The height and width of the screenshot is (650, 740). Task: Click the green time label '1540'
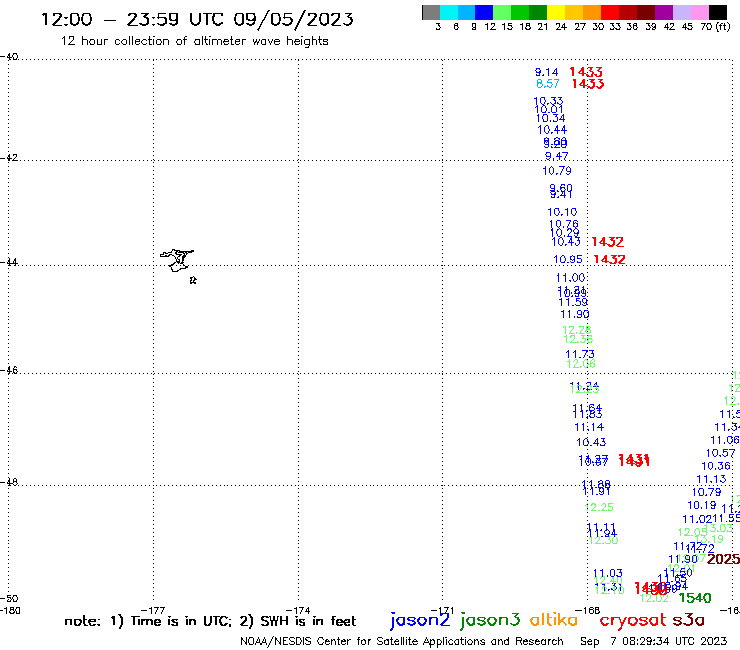[695, 598]
